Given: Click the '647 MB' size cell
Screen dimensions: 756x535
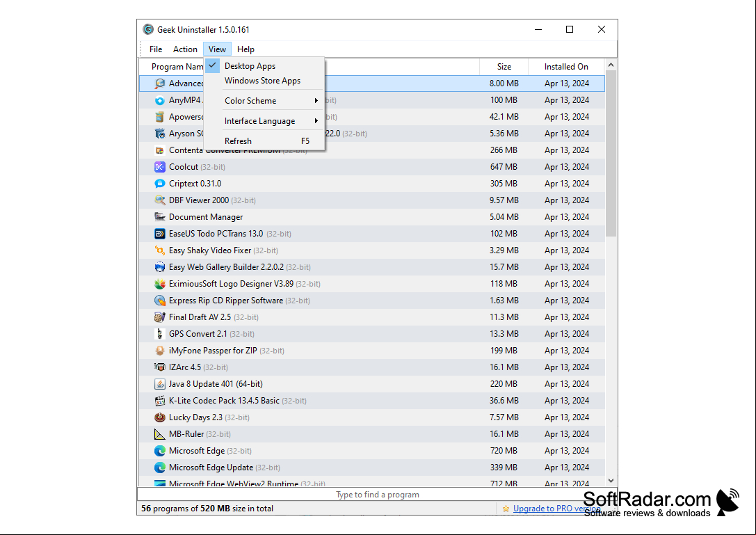Looking at the screenshot, I should point(504,167).
